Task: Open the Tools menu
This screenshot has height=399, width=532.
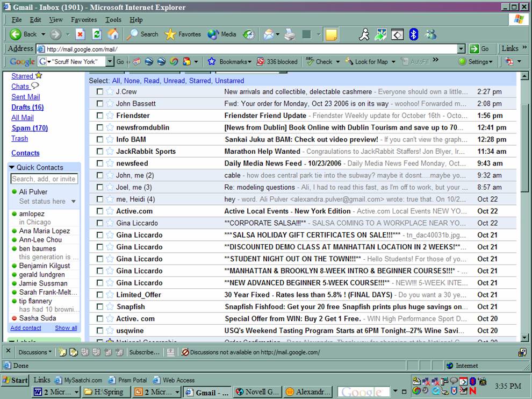Action: (x=113, y=20)
